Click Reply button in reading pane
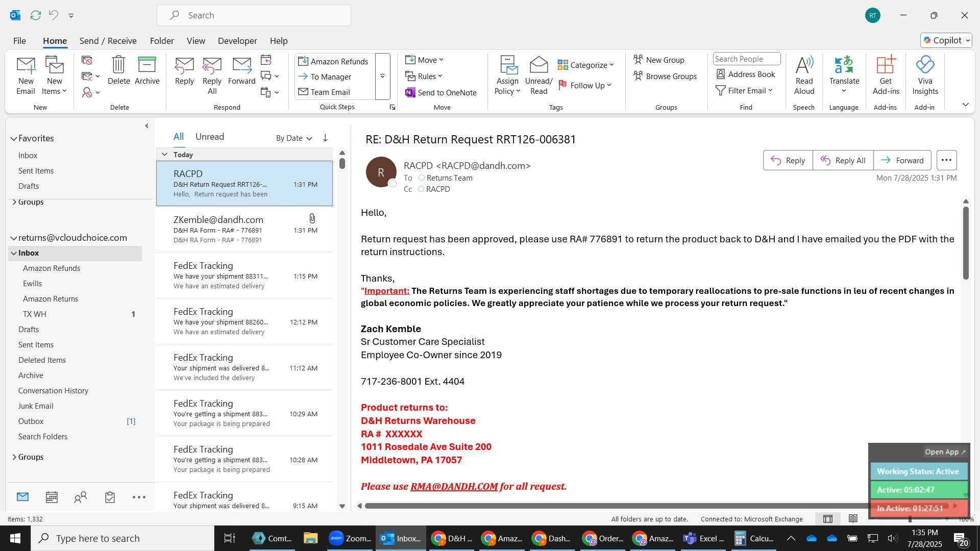Image resolution: width=980 pixels, height=551 pixels. click(x=788, y=160)
